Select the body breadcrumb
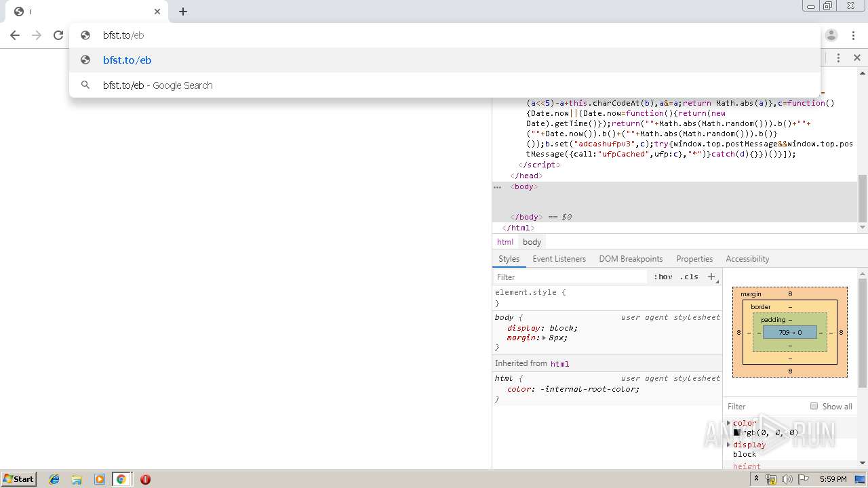Image resolution: width=868 pixels, height=488 pixels. click(532, 242)
